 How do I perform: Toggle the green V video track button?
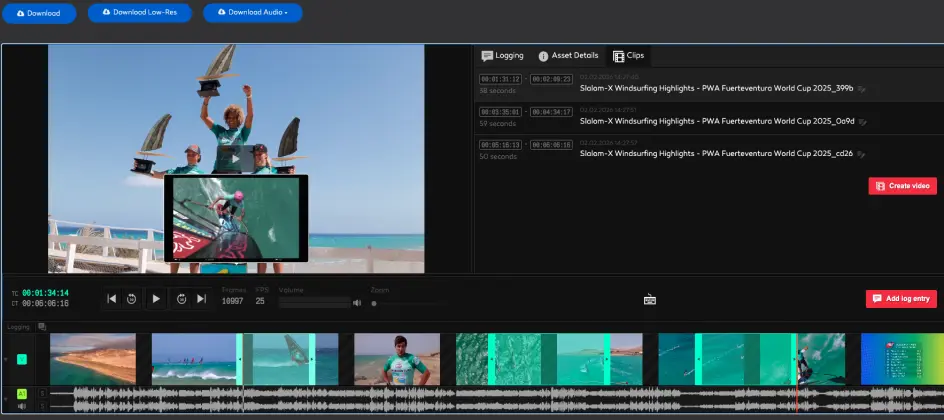pyautogui.click(x=22, y=359)
